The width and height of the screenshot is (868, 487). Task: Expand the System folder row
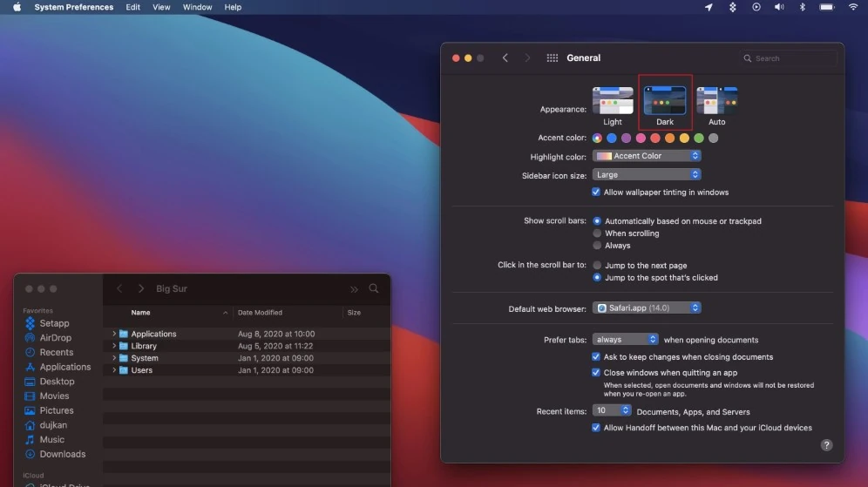click(114, 358)
